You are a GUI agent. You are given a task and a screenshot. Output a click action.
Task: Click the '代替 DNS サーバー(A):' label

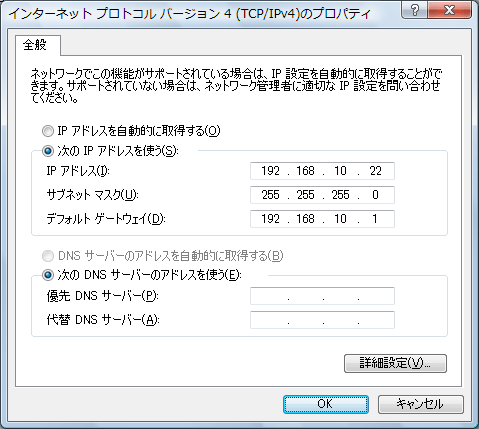click(x=103, y=320)
